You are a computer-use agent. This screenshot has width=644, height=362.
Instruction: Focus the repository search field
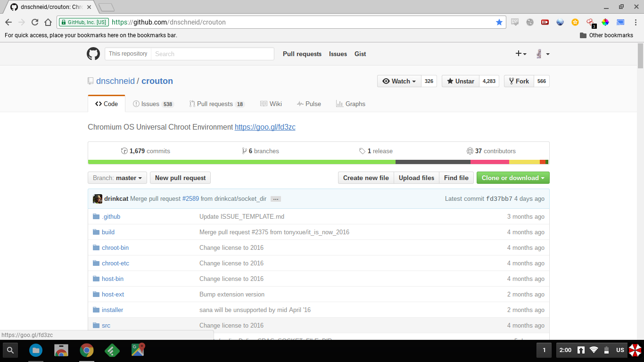[x=213, y=54]
